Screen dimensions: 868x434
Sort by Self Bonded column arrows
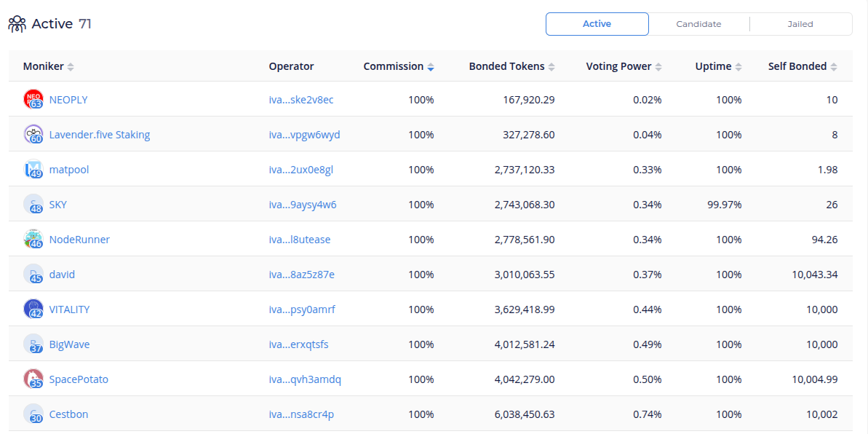[834, 67]
